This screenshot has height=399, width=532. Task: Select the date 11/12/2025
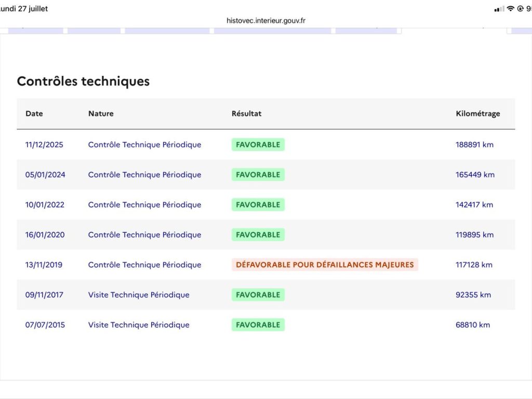(x=44, y=144)
